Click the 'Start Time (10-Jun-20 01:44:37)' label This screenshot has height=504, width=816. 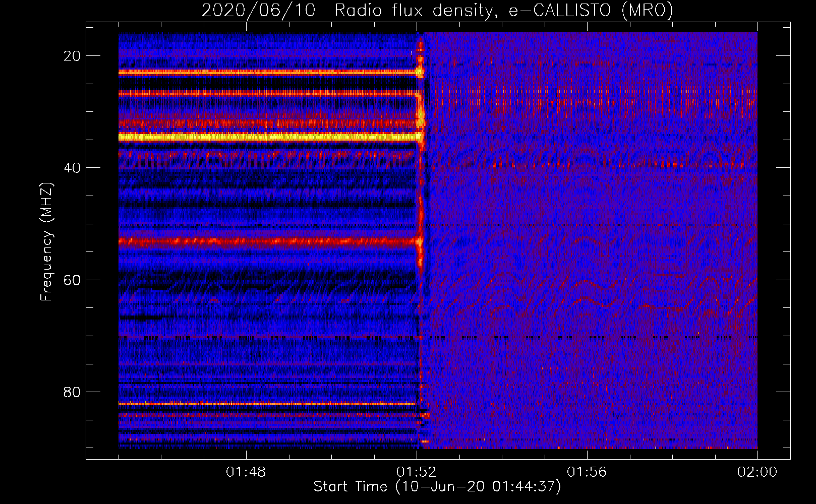pos(437,487)
